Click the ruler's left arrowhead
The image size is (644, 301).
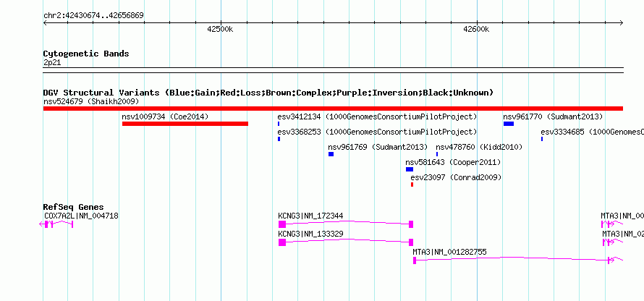(x=45, y=23)
